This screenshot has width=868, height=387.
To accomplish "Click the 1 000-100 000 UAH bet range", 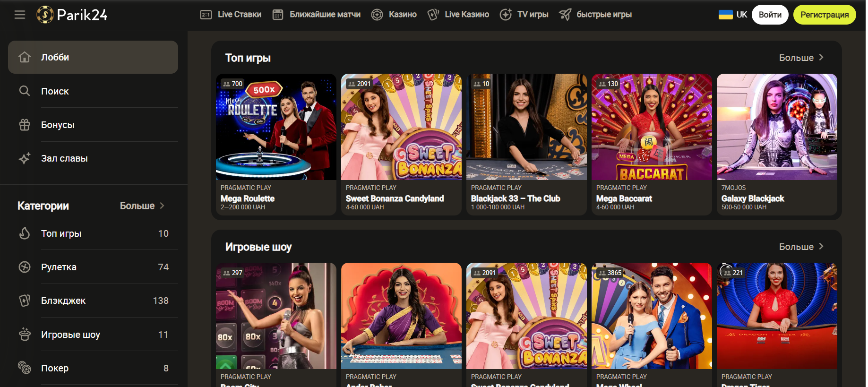I will 498,207.
